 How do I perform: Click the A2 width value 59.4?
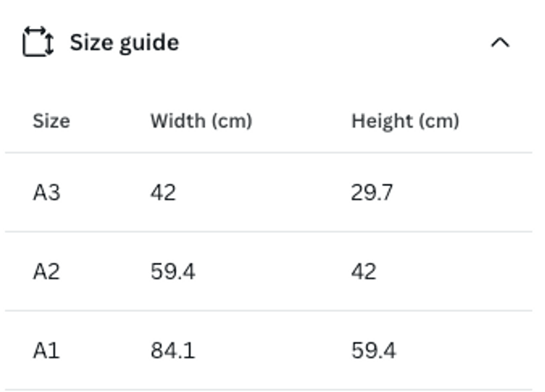(173, 272)
